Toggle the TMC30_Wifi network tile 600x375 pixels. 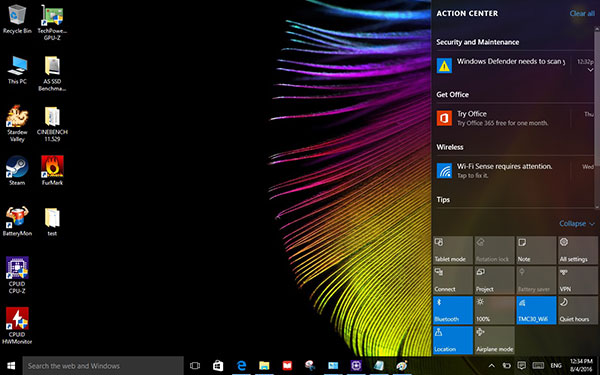click(536, 310)
